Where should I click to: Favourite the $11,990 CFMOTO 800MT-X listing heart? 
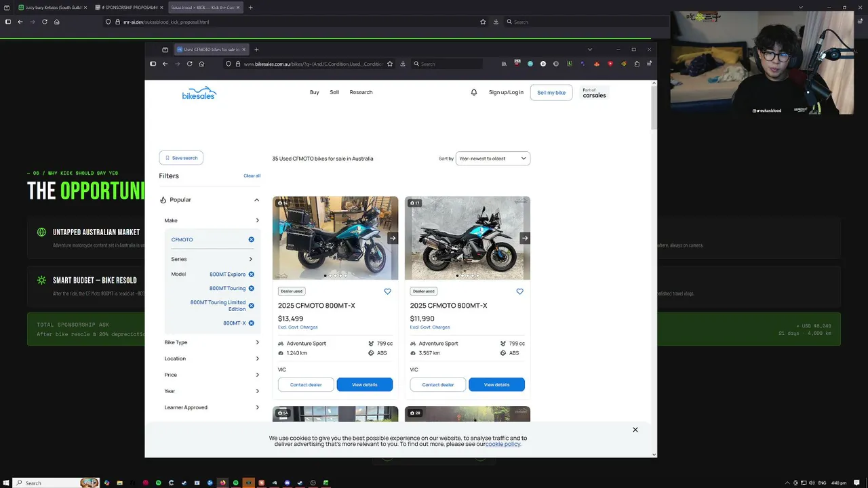tap(519, 291)
